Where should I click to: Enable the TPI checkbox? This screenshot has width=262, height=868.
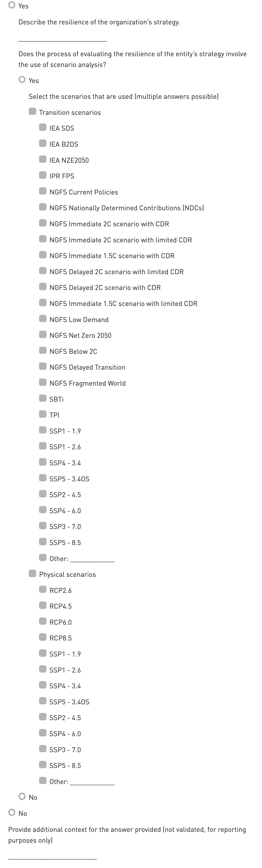(42, 414)
